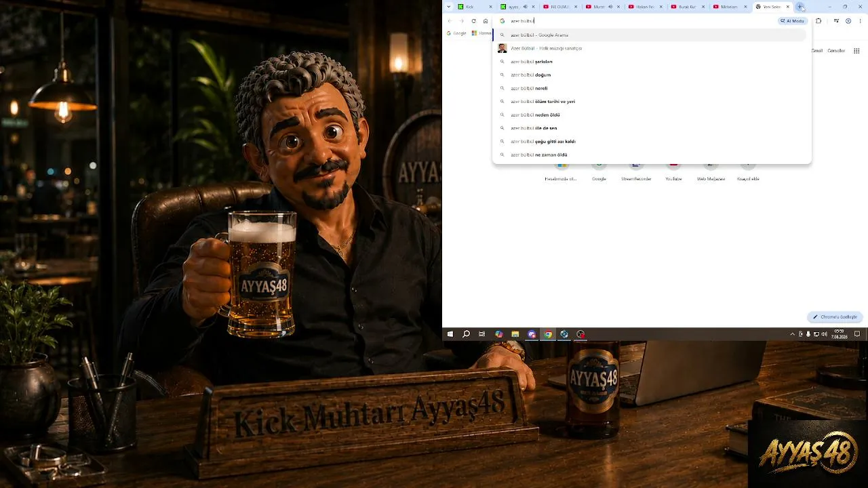Expand the hidden system tray icons
Screen dimensions: 868x488
pos(793,334)
